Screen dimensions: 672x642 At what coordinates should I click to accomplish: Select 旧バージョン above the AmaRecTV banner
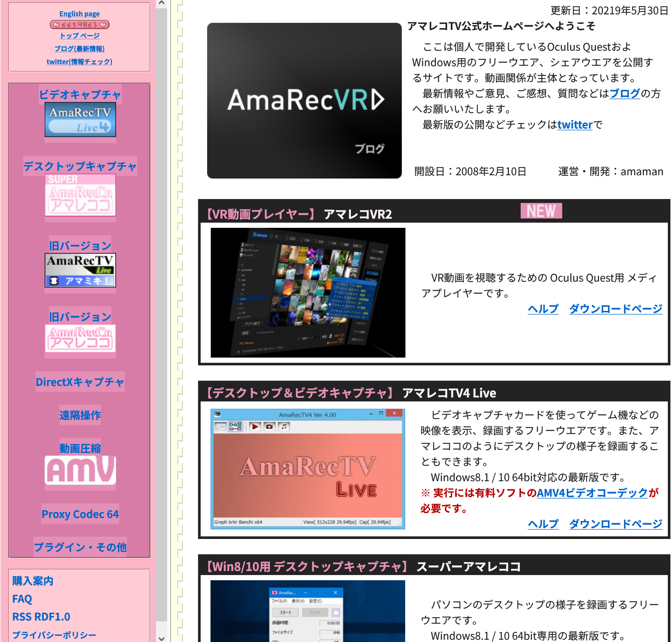[80, 245]
